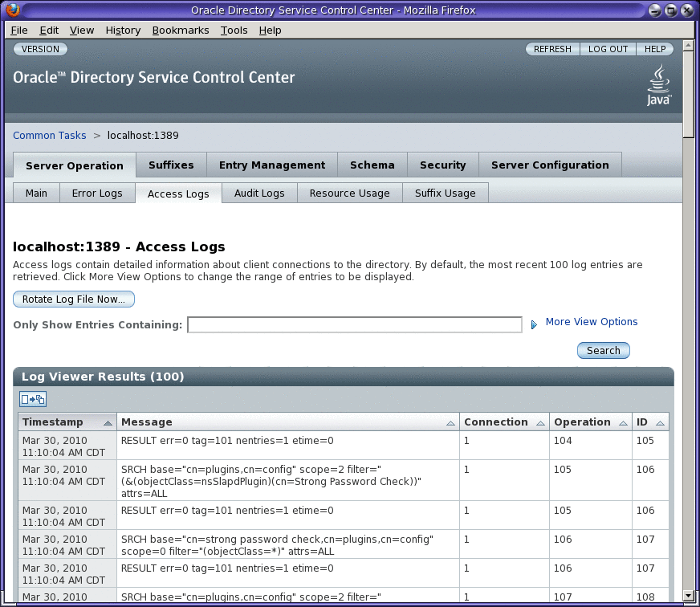Click the Java logo
Screen dimensions: 700x607
659,85
